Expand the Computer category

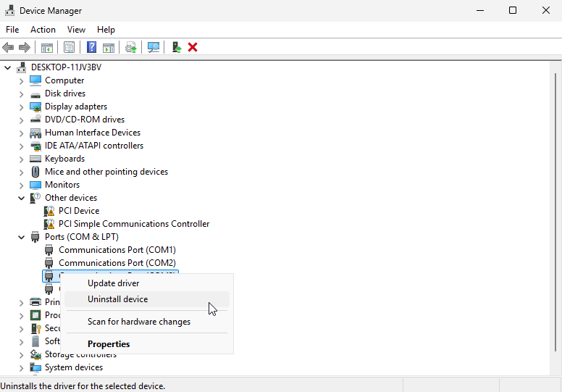[21, 80]
